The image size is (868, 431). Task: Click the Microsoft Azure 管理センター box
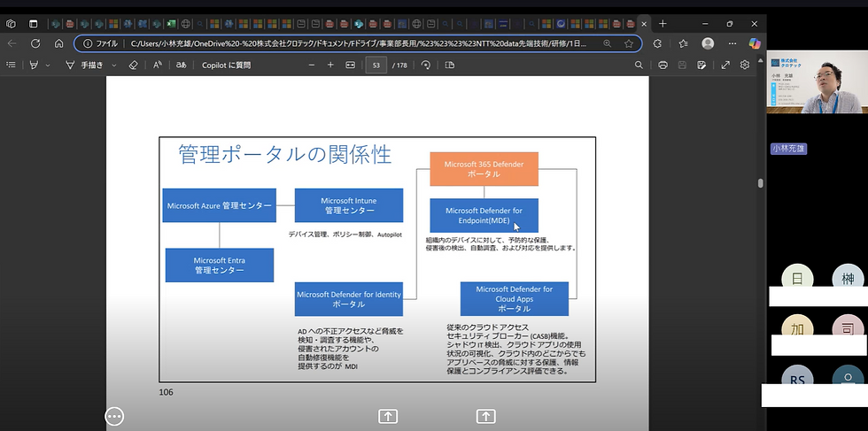click(x=220, y=205)
